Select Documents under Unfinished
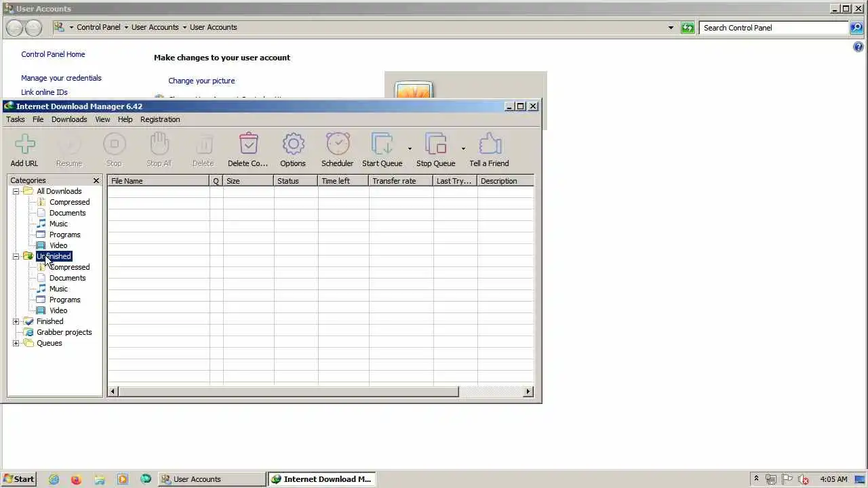The height and width of the screenshot is (488, 868). coord(67,278)
